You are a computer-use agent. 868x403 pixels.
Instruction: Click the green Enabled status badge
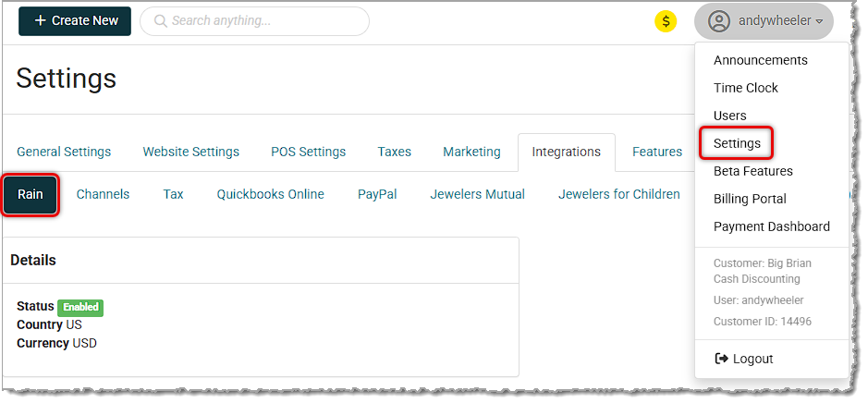[x=80, y=308]
